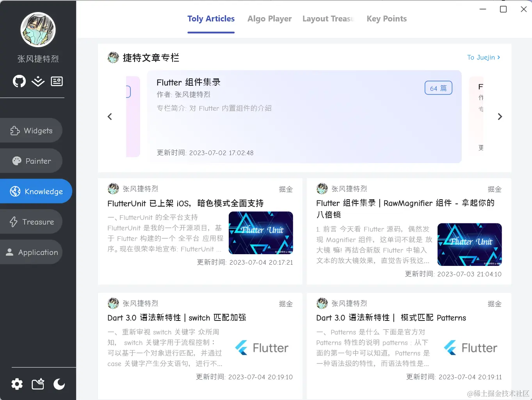Click the author avatar on the switch 匹配加强 card
This screenshot has height=400, width=532.
[x=113, y=303]
